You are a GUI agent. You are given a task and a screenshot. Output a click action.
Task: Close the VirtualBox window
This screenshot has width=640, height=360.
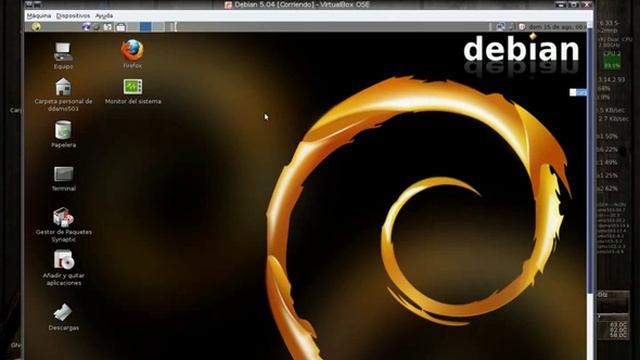pyautogui.click(x=587, y=4)
